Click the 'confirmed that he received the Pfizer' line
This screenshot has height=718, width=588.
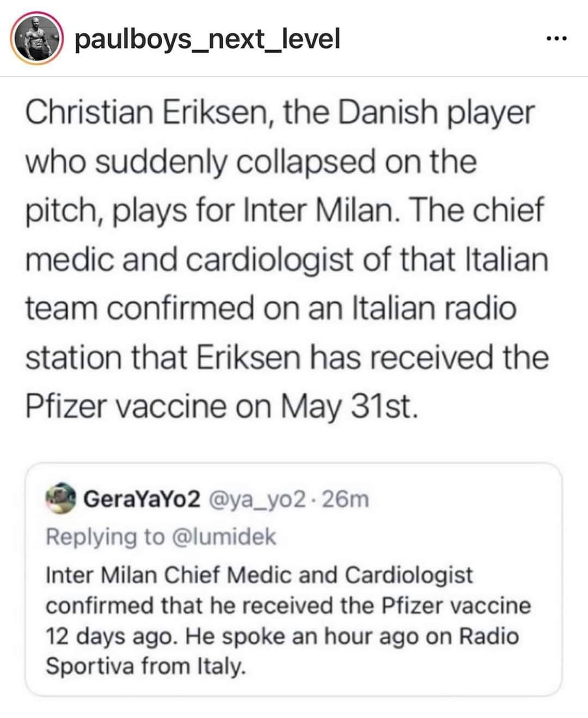click(287, 605)
